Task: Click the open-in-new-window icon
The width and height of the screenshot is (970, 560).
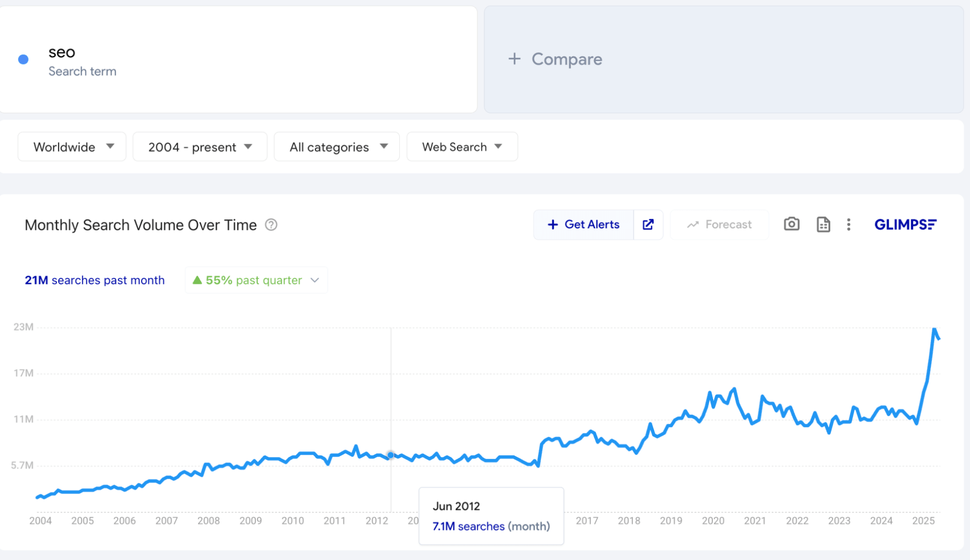Action: coord(648,224)
